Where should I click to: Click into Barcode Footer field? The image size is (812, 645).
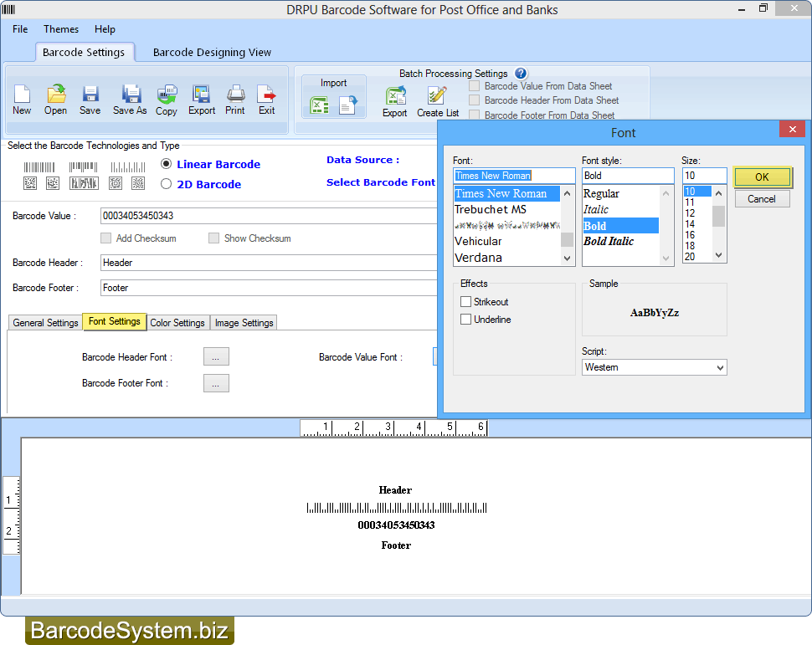(x=269, y=288)
